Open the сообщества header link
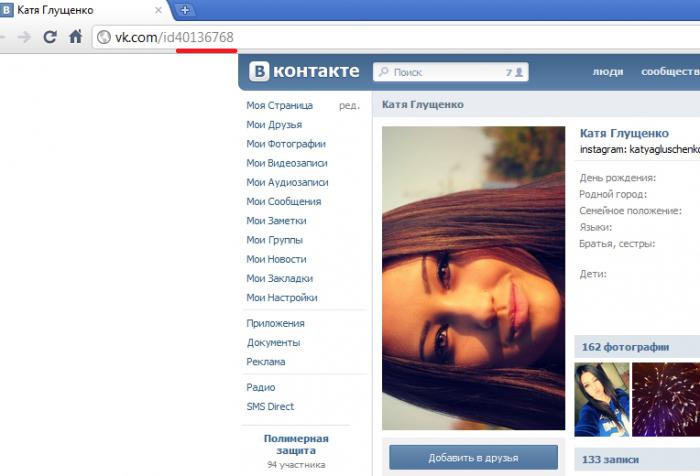700x476 pixels. coord(670,71)
